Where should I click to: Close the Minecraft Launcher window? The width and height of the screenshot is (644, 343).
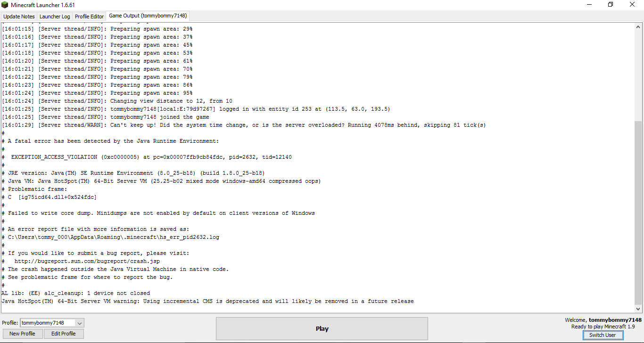[632, 5]
